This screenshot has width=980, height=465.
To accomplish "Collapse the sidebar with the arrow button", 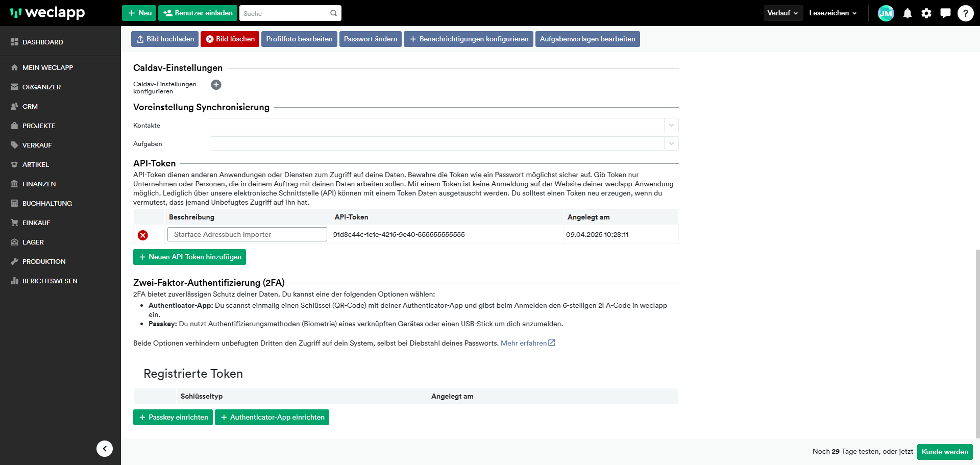I will click(x=105, y=449).
